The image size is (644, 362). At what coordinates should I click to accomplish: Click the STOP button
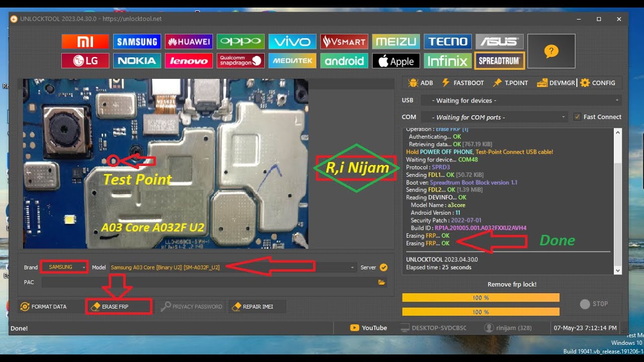[x=594, y=304]
